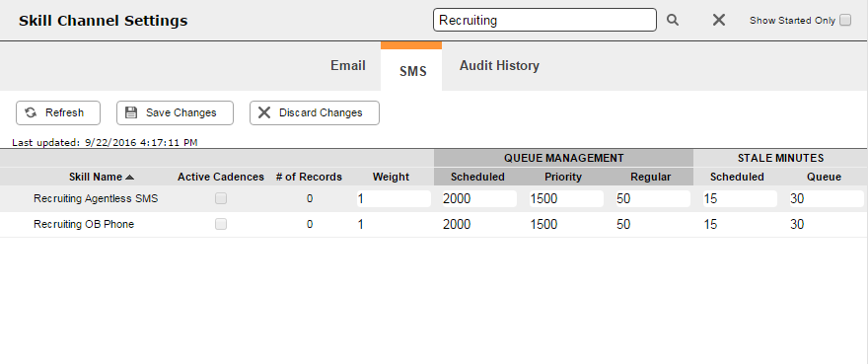This screenshot has width=868, height=364.
Task: Edit Regular field for Recruiting Agentless SMS
Action: (653, 199)
